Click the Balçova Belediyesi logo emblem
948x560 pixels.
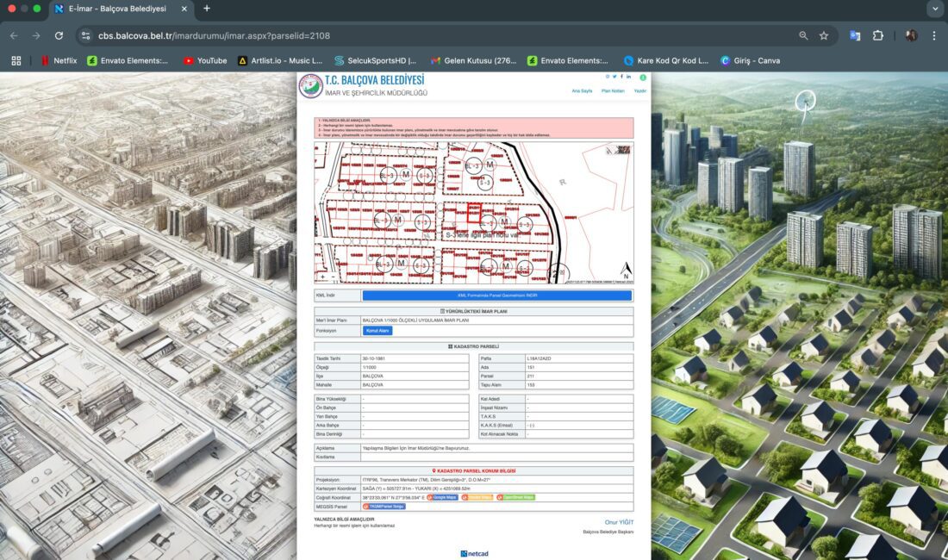(x=310, y=86)
